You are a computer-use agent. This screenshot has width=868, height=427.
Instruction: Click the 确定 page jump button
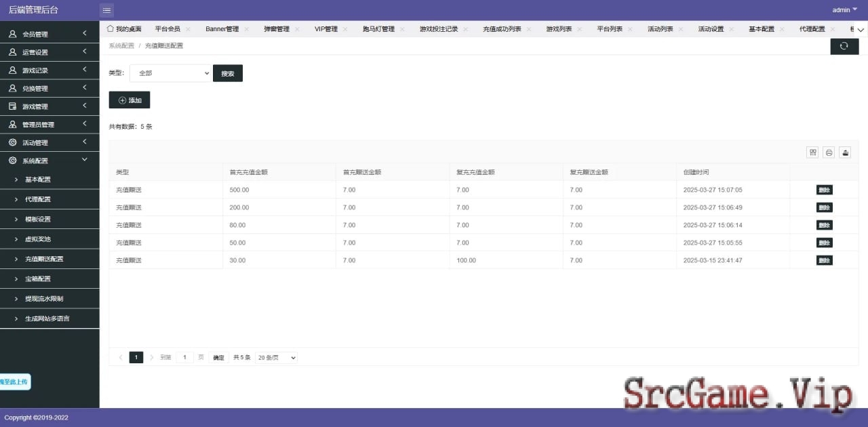coord(218,357)
